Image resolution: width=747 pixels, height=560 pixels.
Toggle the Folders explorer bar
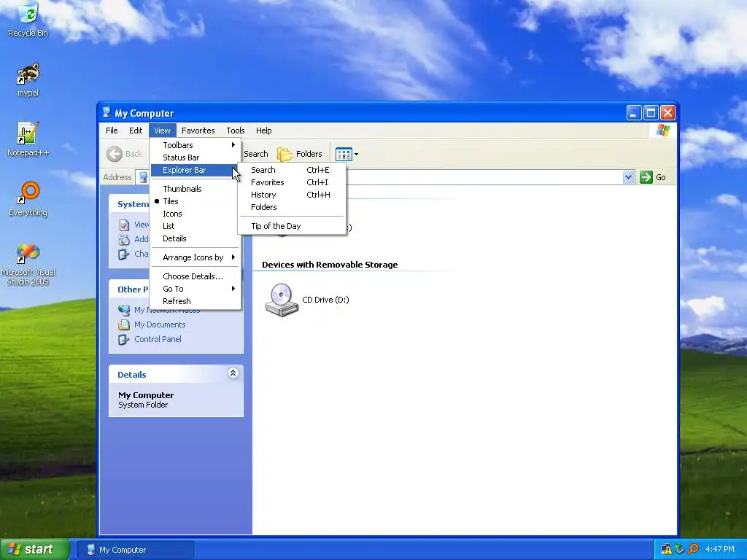[292, 207]
